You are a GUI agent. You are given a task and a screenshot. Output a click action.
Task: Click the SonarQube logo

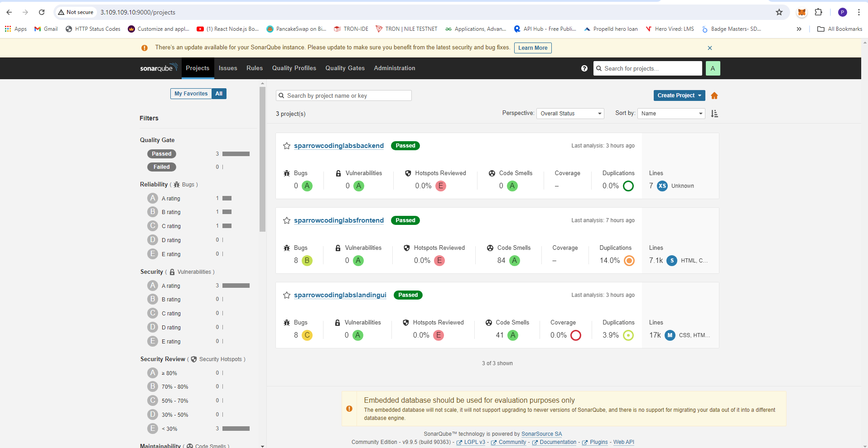click(x=159, y=68)
